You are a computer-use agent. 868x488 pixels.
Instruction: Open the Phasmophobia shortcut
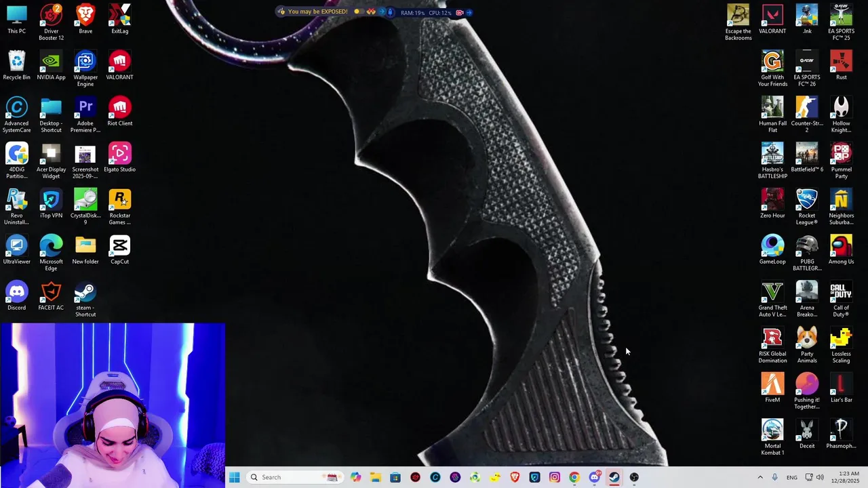[841, 434]
